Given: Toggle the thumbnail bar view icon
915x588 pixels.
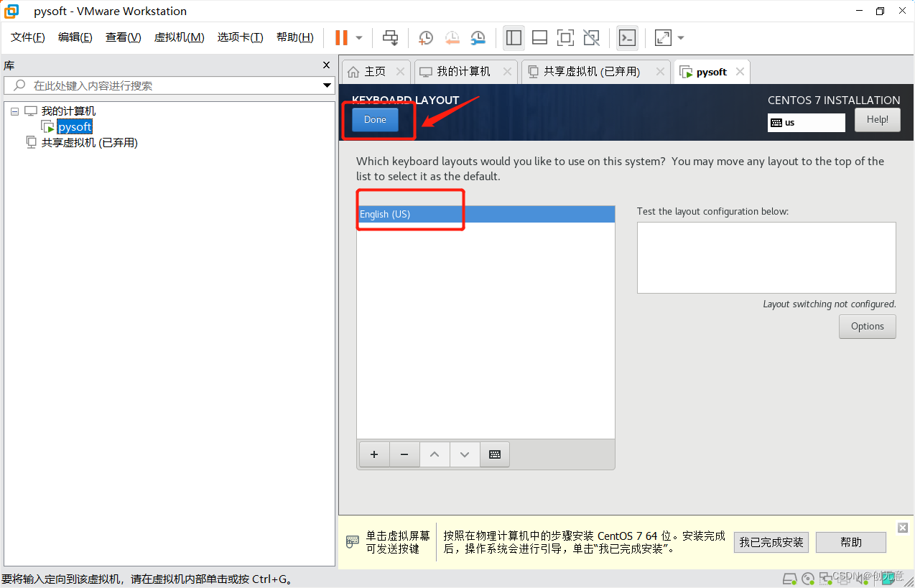Looking at the screenshot, I should pyautogui.click(x=539, y=37).
